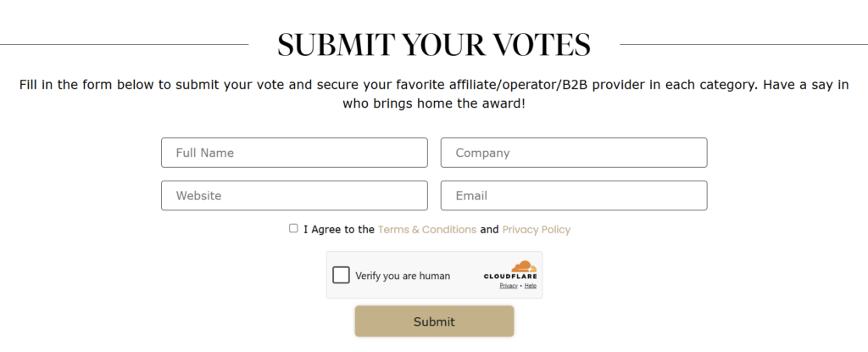Click the orange Cloudflare cloud icon
The image size is (868, 352).
(524, 266)
